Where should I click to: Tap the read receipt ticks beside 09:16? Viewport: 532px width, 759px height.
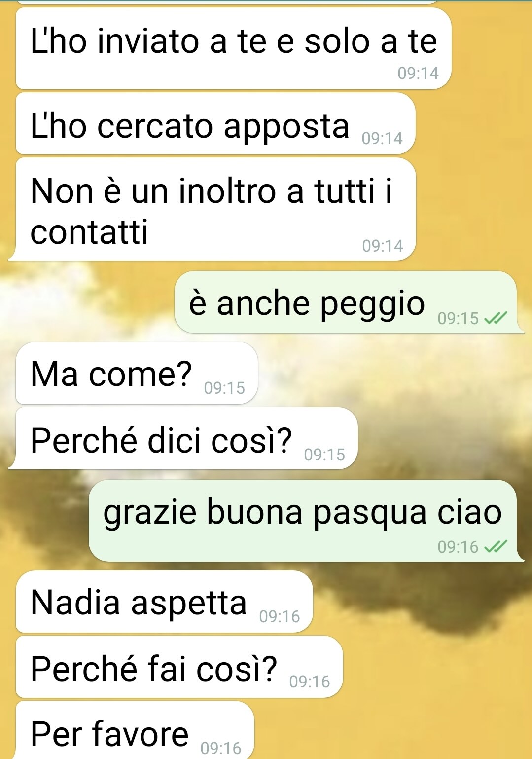click(x=496, y=547)
